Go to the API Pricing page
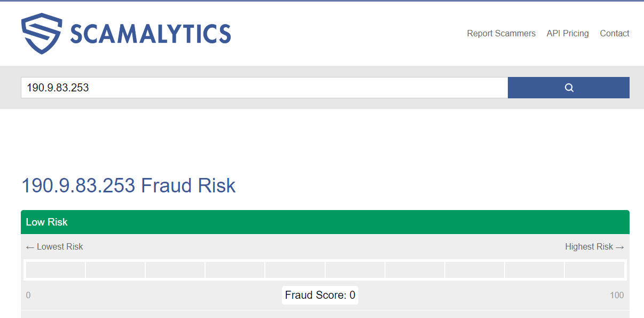644x318 pixels. 568,33
